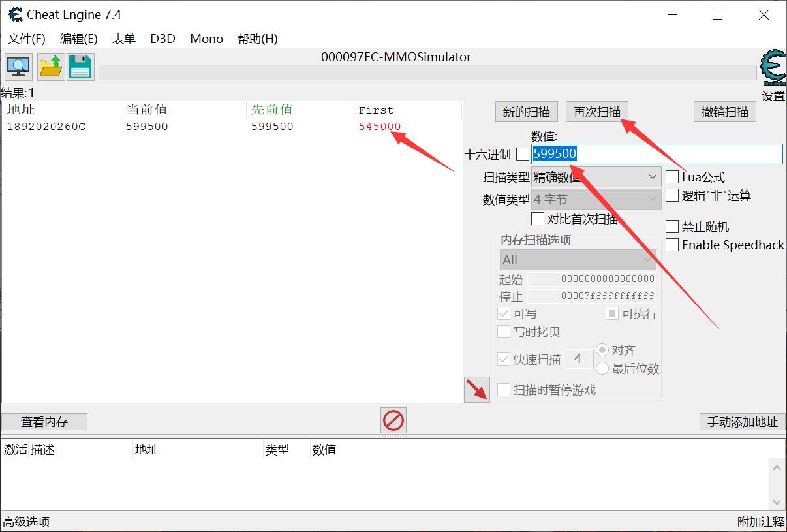Screen dimensions: 787x532
Task: Check the 扫描时暂停游戏 checkbox
Action: coord(504,390)
